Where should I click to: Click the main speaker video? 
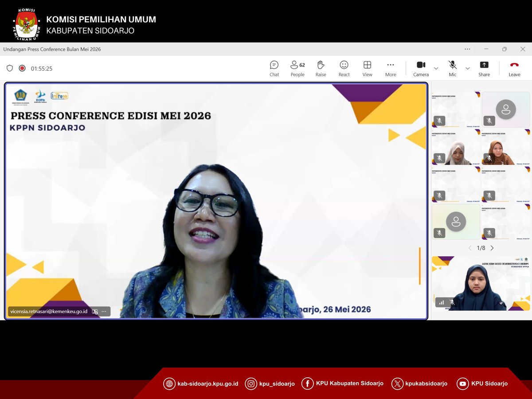(x=216, y=200)
